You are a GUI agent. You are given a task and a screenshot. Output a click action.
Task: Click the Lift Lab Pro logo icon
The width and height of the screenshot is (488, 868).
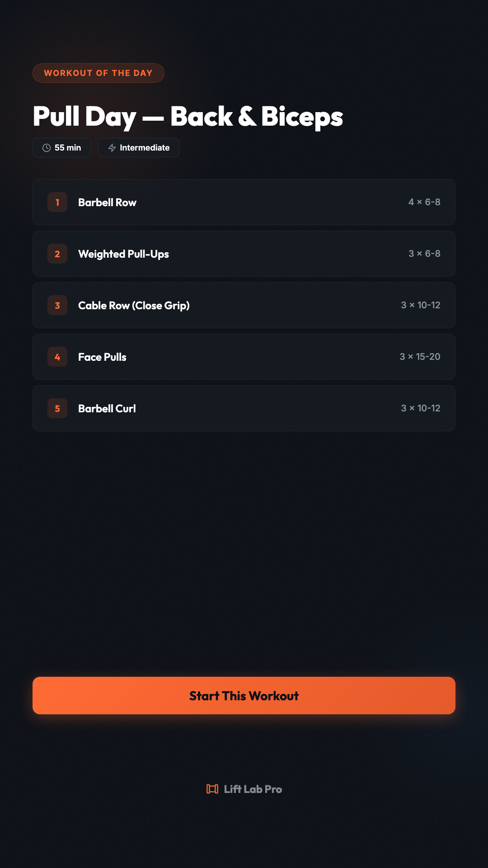pyautogui.click(x=212, y=789)
